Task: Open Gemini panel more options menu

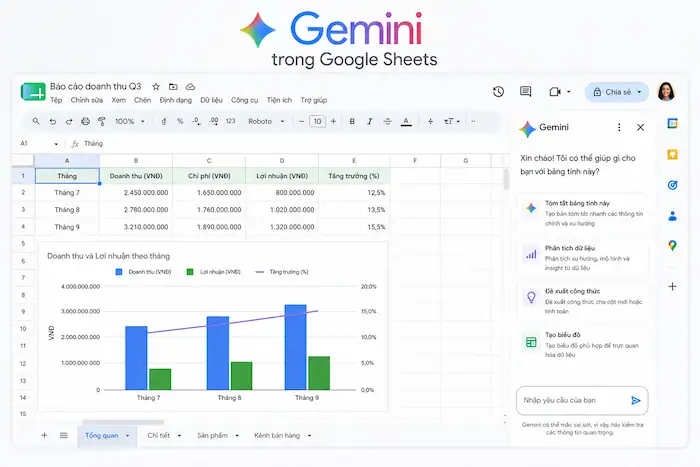Action: click(x=619, y=127)
